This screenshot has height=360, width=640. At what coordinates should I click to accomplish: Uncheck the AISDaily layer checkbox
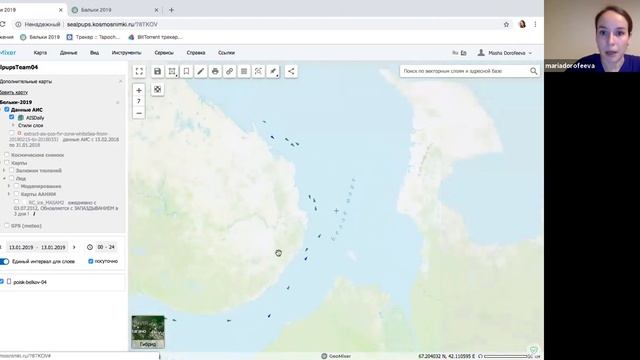pyautogui.click(x=11, y=117)
